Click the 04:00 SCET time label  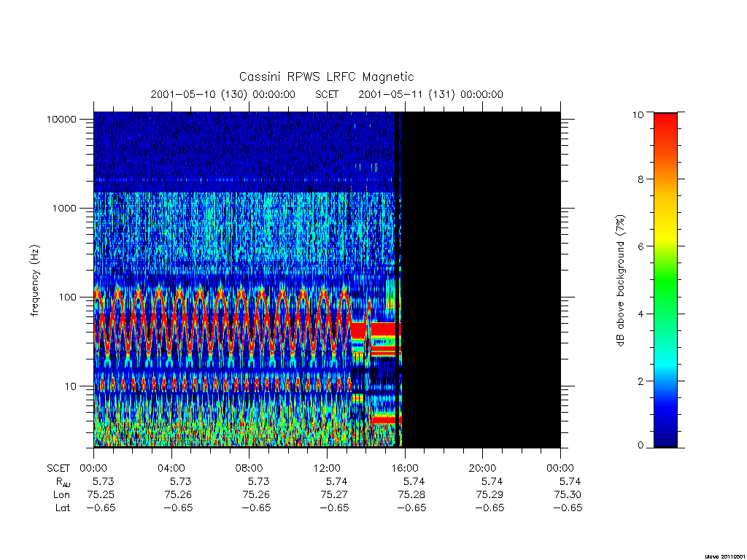pyautogui.click(x=171, y=468)
